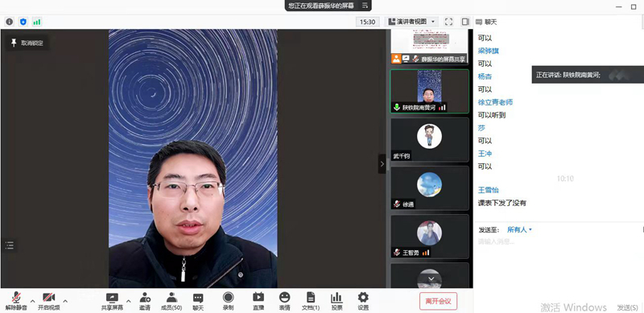Open the 文档(1) documents item
The width and height of the screenshot is (644, 313).
click(311, 302)
